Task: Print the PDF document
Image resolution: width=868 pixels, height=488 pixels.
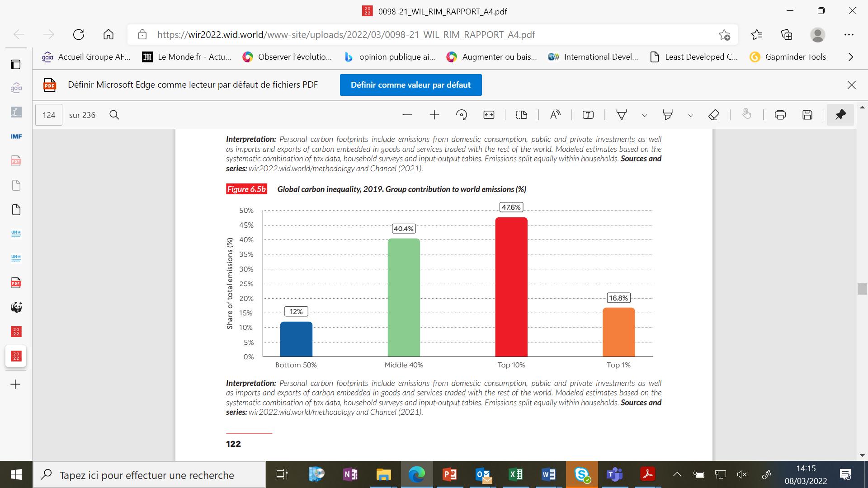Action: (x=780, y=115)
